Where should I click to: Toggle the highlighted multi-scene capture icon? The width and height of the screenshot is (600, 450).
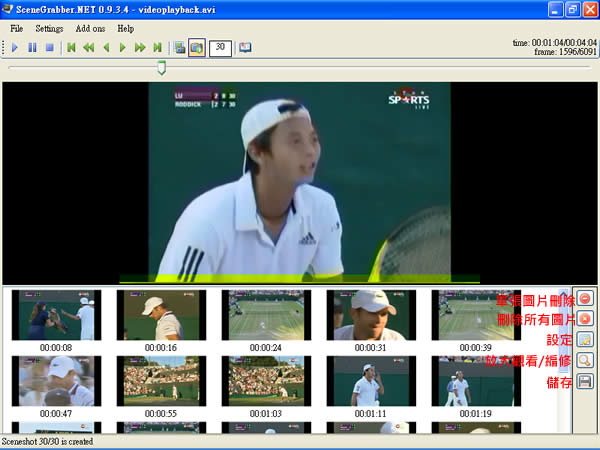(x=197, y=47)
